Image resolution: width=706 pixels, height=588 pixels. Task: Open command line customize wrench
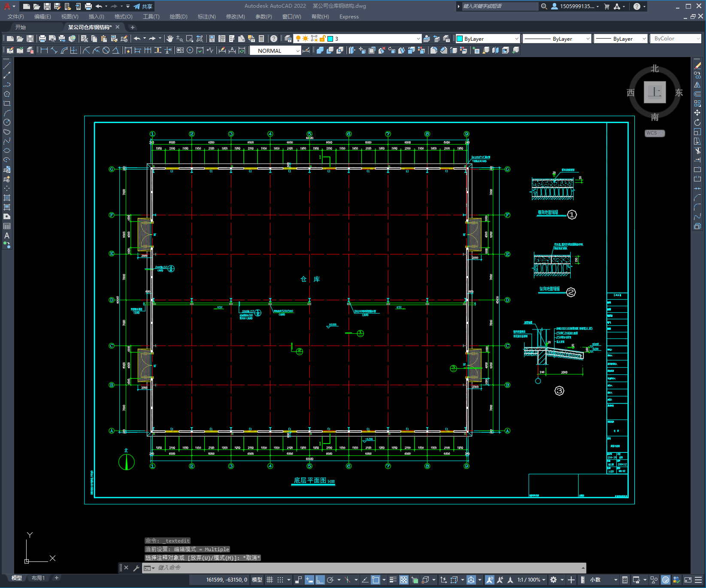coord(136,568)
